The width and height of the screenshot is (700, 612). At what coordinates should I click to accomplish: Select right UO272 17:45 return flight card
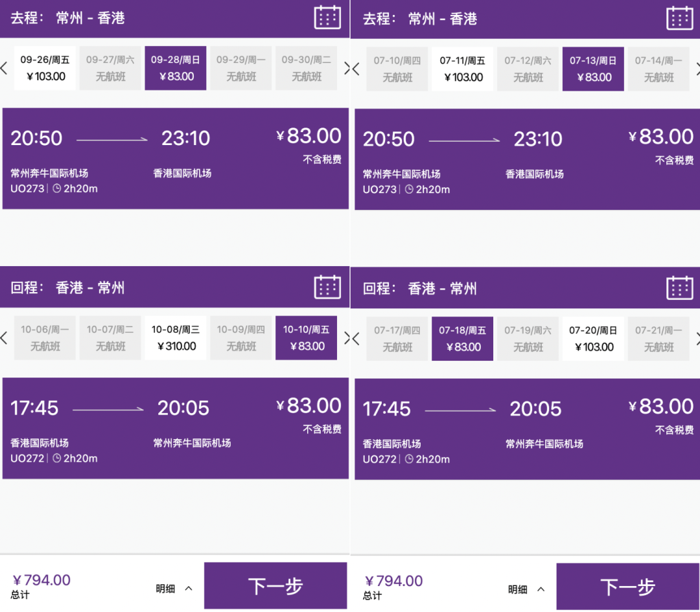527,429
